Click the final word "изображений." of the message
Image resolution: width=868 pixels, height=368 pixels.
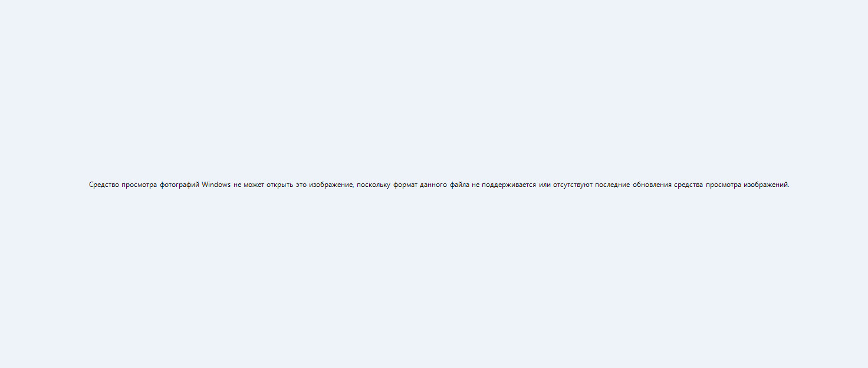pyautogui.click(x=766, y=185)
